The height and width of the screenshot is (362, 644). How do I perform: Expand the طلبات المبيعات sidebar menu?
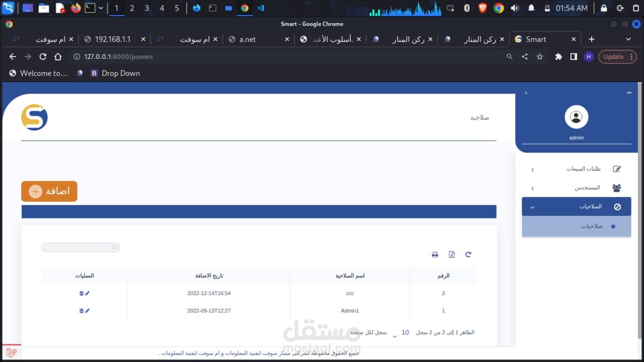[x=577, y=169]
